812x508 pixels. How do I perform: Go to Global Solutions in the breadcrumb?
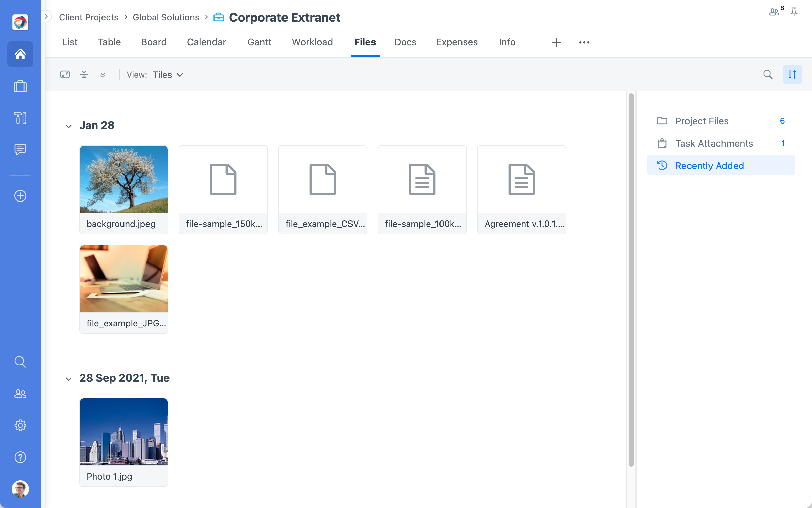(x=166, y=17)
